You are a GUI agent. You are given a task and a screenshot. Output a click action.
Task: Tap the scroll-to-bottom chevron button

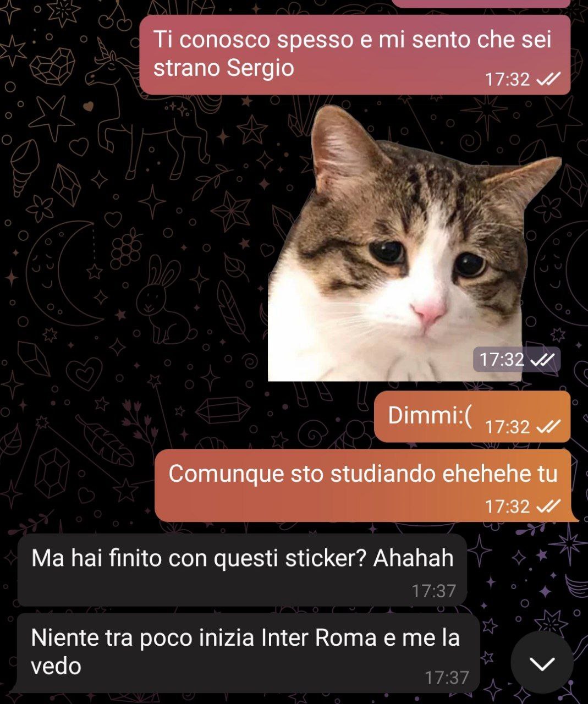coord(542,663)
